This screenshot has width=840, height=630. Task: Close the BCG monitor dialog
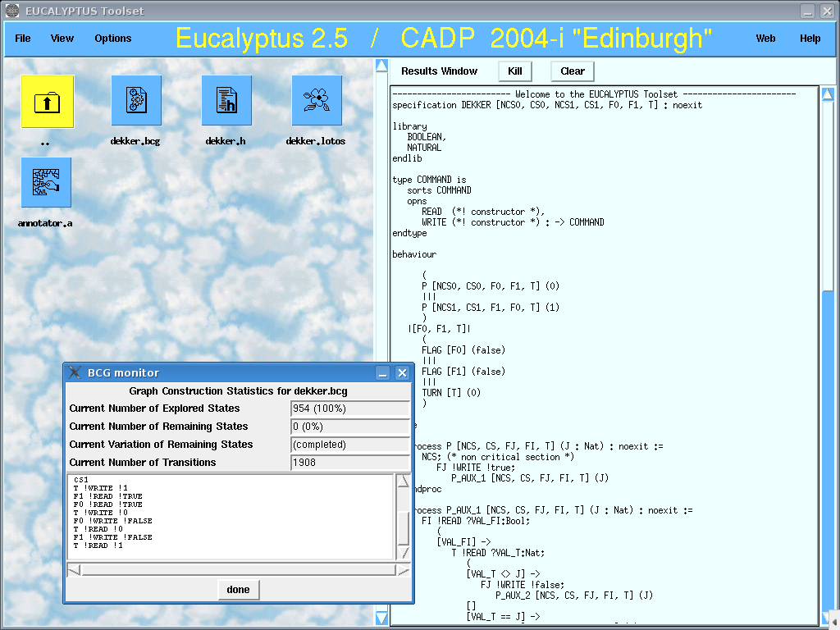(402, 372)
